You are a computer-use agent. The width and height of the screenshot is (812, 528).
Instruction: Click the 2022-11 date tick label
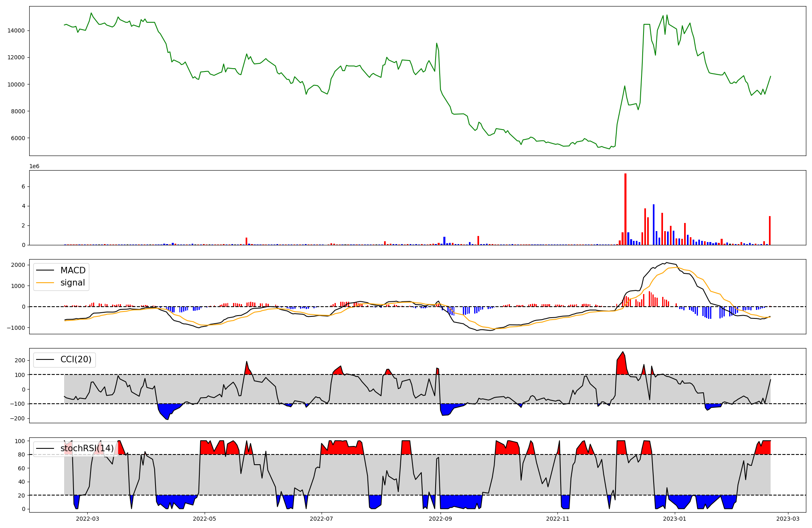tap(557, 519)
